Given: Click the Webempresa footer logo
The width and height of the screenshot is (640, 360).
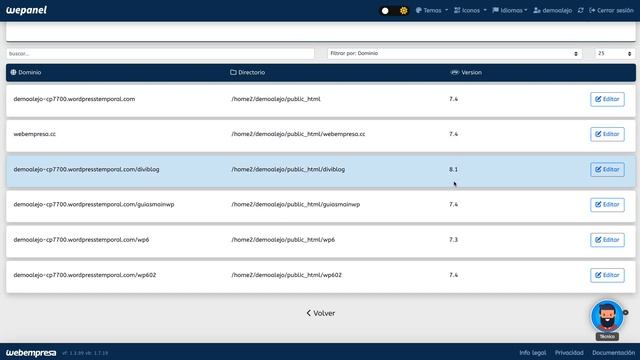Looking at the screenshot, I should [x=31, y=353].
